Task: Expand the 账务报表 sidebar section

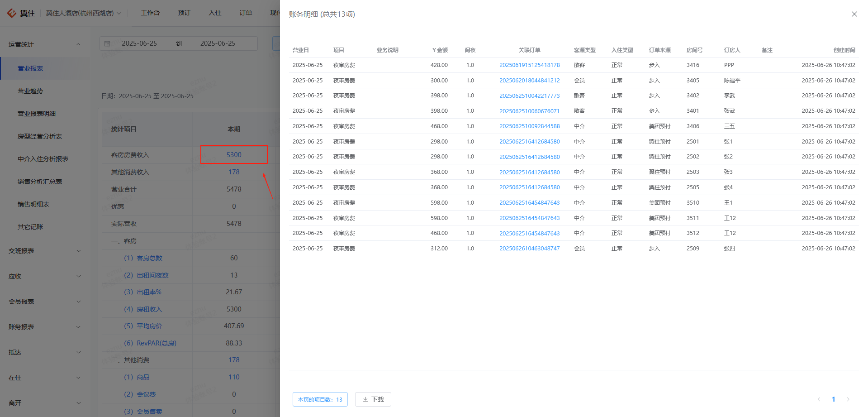Action: pyautogui.click(x=44, y=327)
